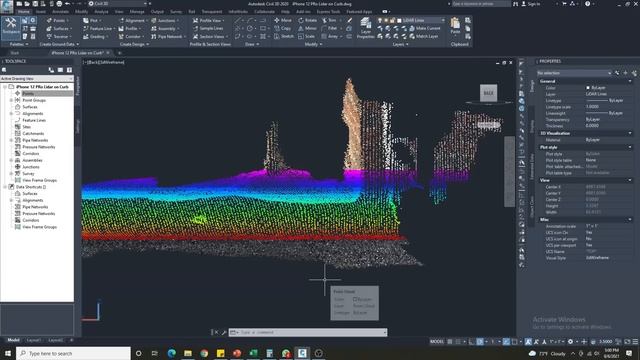The width and height of the screenshot is (640, 360).
Task: Switch to Layout1 tab
Action: [x=33, y=340]
